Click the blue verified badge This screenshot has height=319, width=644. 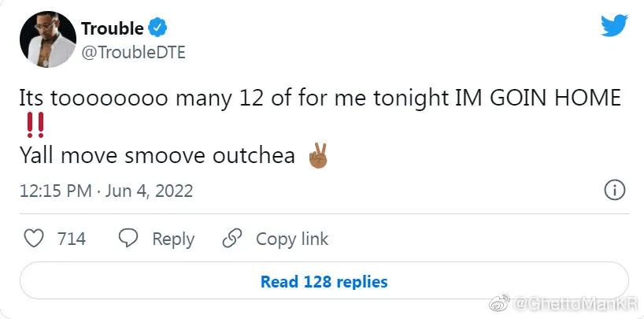click(x=158, y=29)
